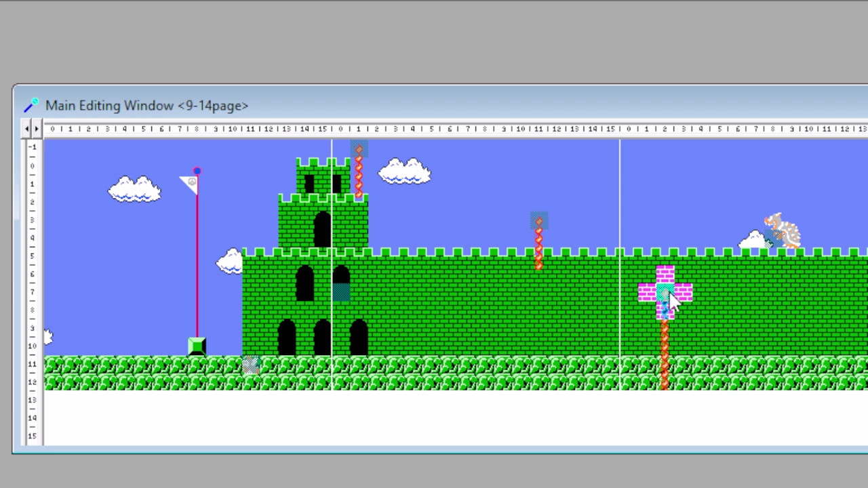Select the cloud touching the castle's left wall
The height and width of the screenshot is (488, 868).
(x=229, y=261)
